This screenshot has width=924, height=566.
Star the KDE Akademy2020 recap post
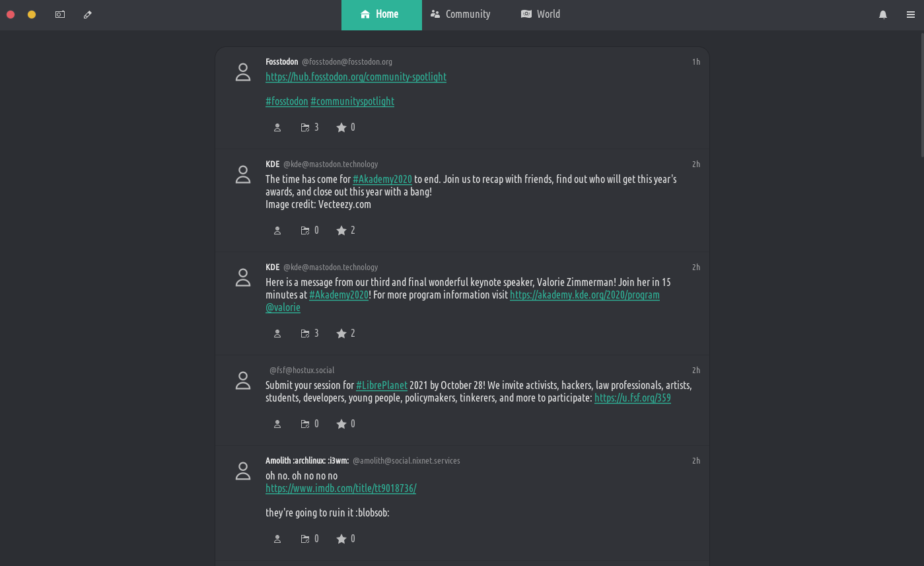(341, 230)
